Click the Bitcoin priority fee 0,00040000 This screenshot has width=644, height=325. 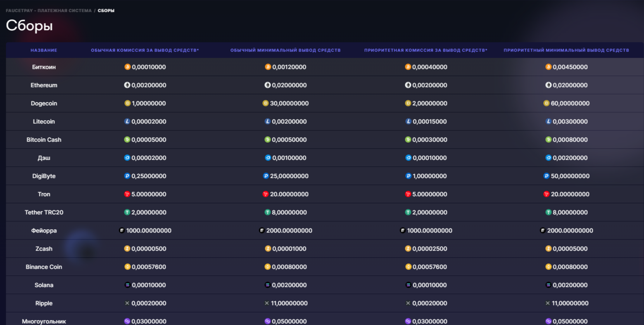click(x=430, y=67)
